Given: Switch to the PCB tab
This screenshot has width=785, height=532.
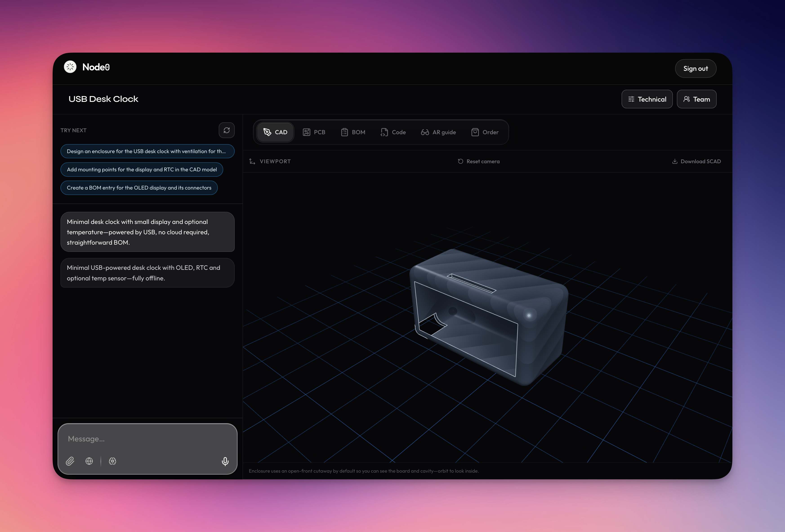Looking at the screenshot, I should click(x=314, y=132).
